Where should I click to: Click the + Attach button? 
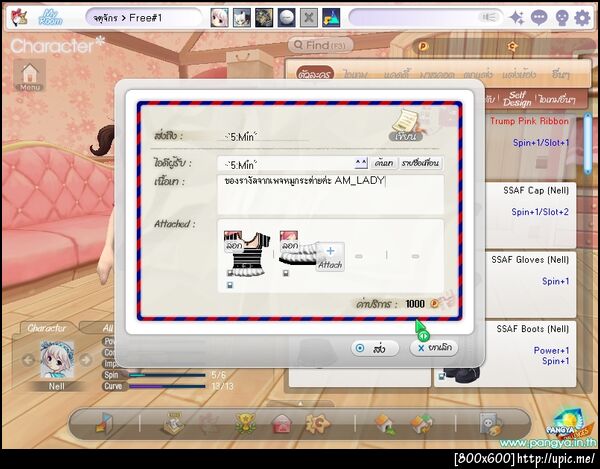click(x=330, y=257)
